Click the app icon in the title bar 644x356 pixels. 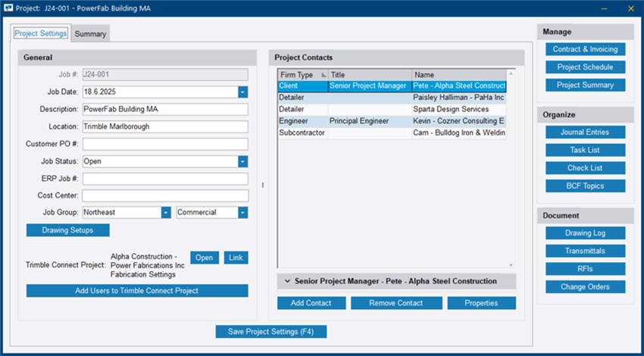pos(8,8)
